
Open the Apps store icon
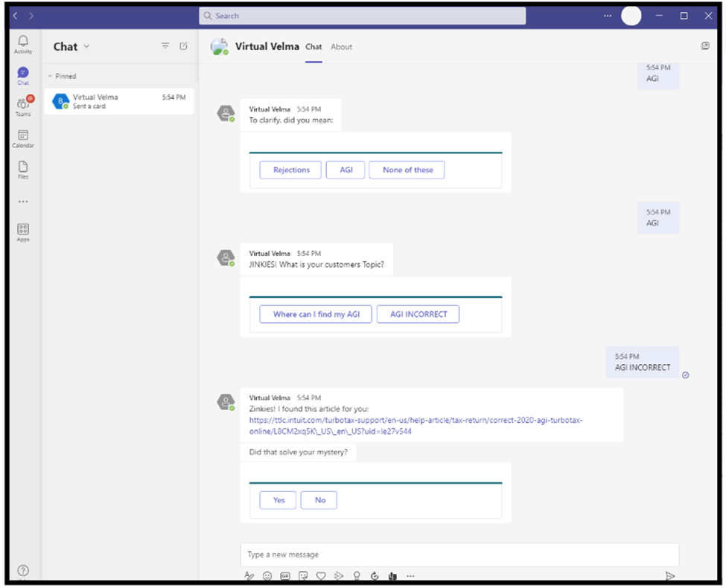[23, 232]
